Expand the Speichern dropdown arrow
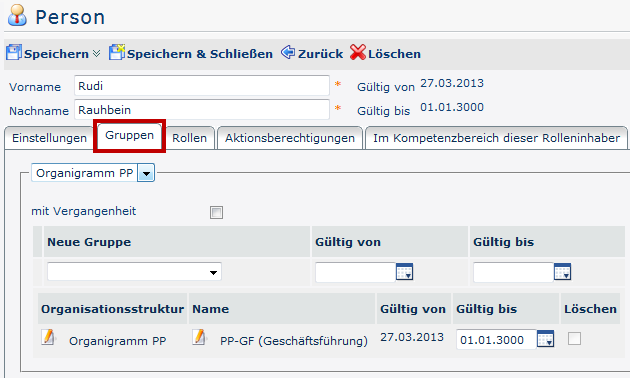The height and width of the screenshot is (378, 630). coord(96,53)
